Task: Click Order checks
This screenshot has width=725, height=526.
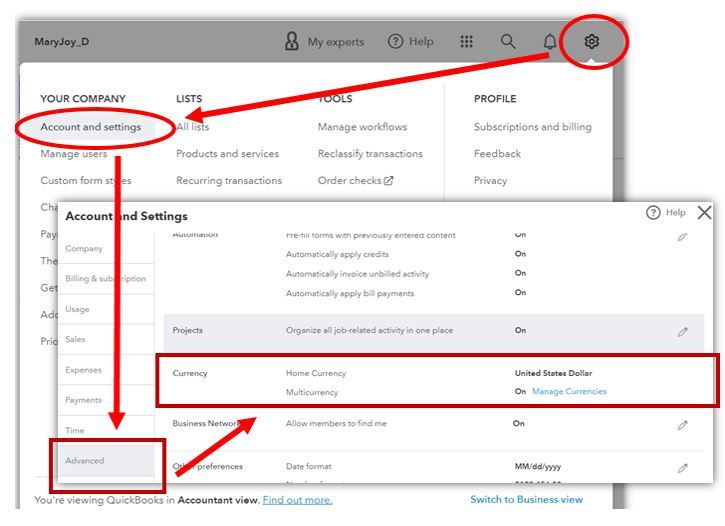Action: pos(350,180)
